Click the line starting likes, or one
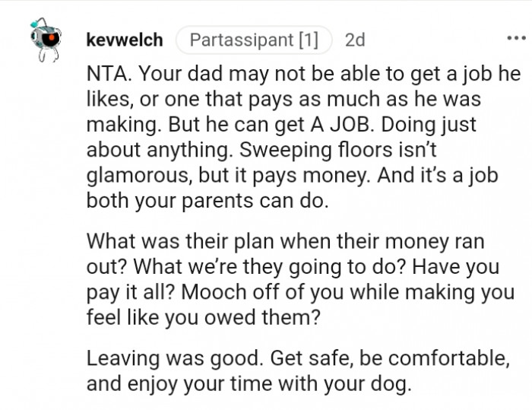 click(290, 100)
